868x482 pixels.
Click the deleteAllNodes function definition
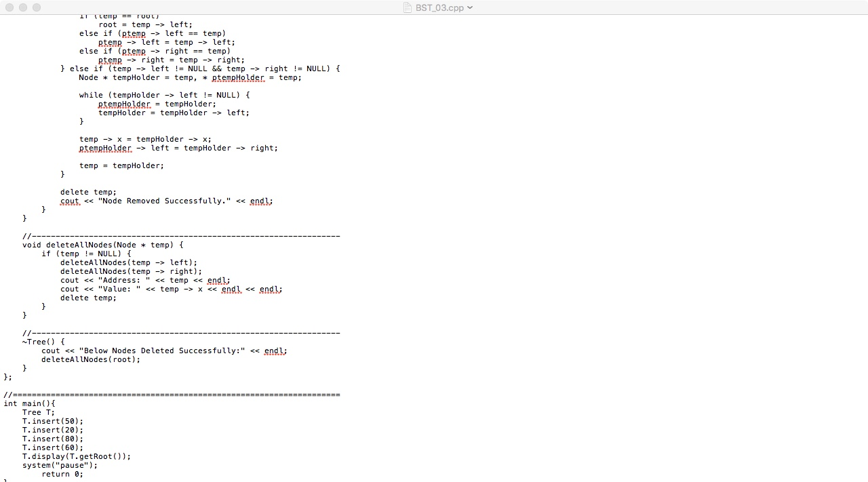coord(81,245)
